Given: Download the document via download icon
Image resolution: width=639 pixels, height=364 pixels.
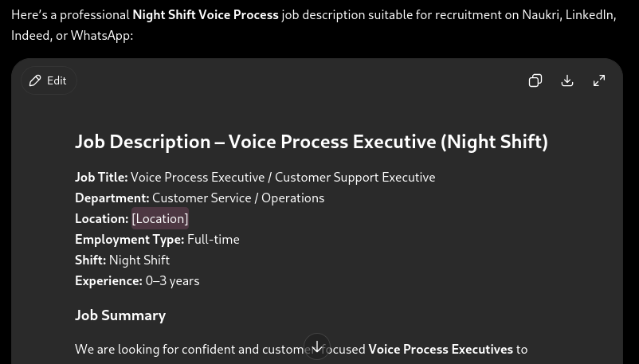Looking at the screenshot, I should pyautogui.click(x=567, y=80).
